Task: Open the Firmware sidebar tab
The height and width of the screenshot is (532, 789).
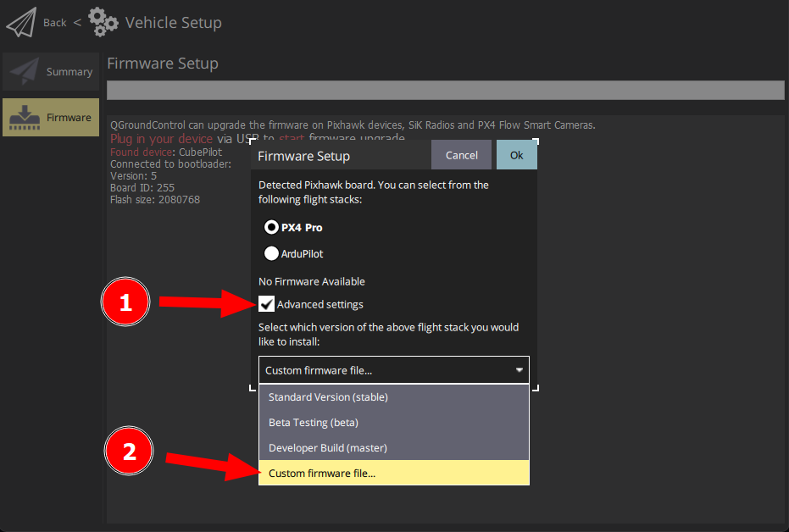Action: (51, 117)
